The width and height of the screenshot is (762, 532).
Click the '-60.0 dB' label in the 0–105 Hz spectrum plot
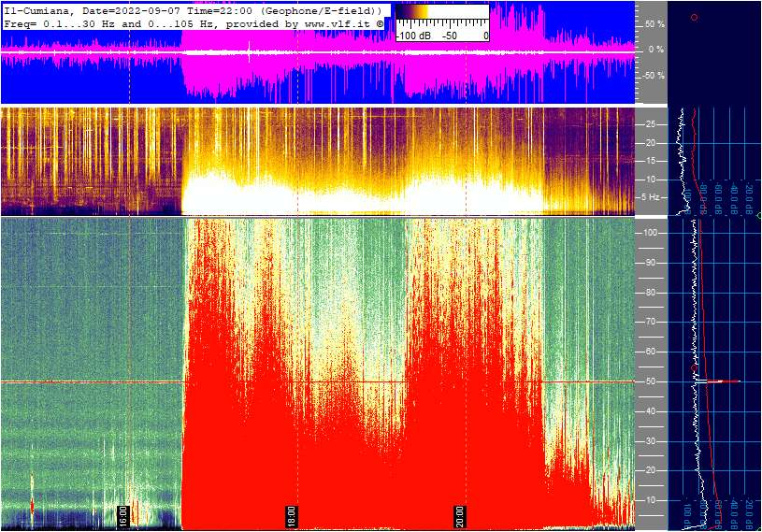tap(718, 512)
